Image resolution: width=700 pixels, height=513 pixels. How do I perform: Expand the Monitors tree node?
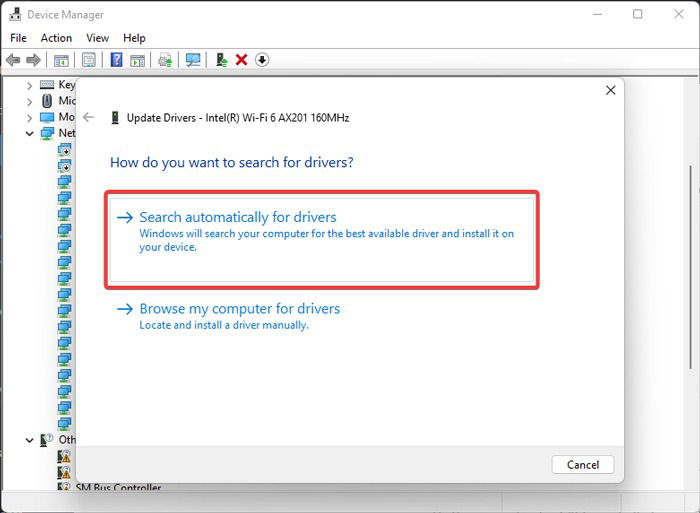coord(29,118)
